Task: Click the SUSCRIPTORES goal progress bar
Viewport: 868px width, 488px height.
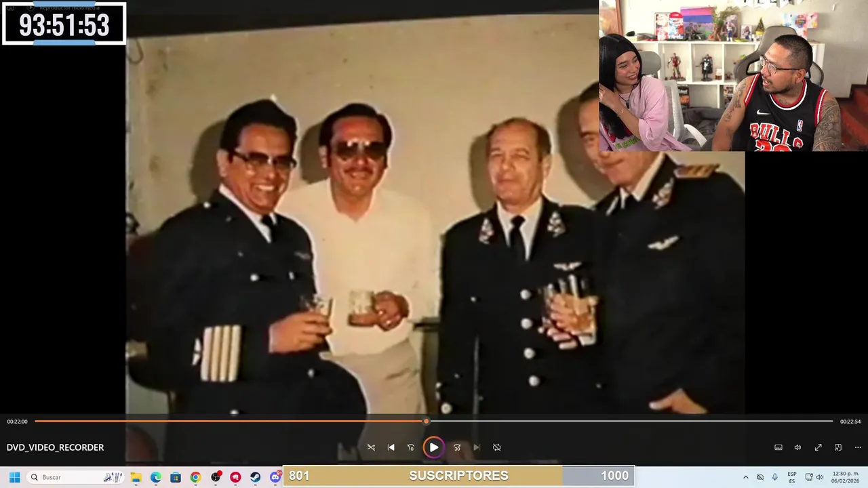Action: [458, 476]
